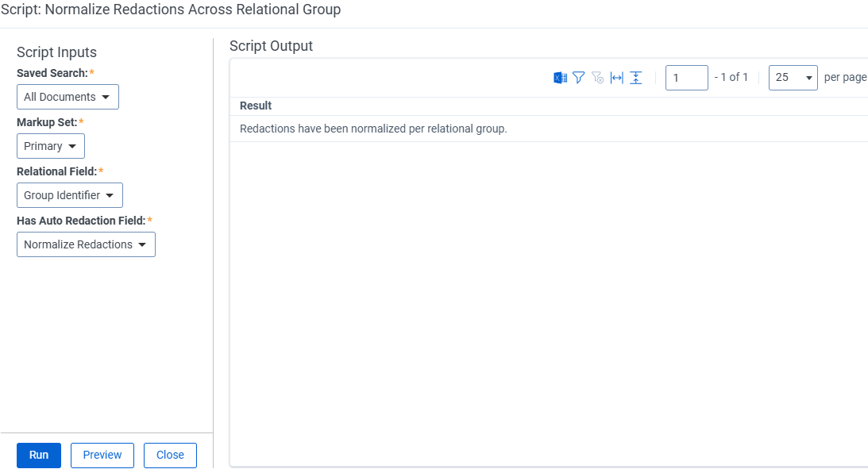Click the 'Saved Search:' label
The width and height of the screenshot is (868, 469).
(52, 73)
